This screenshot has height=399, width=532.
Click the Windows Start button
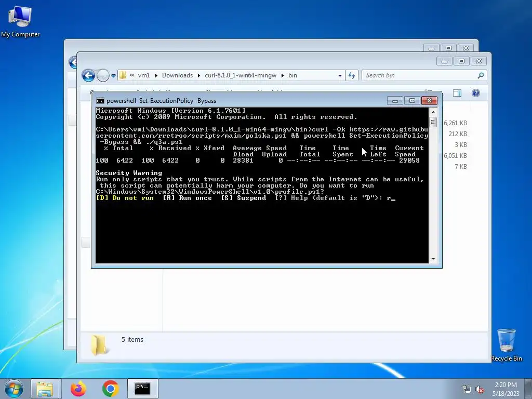tap(14, 389)
